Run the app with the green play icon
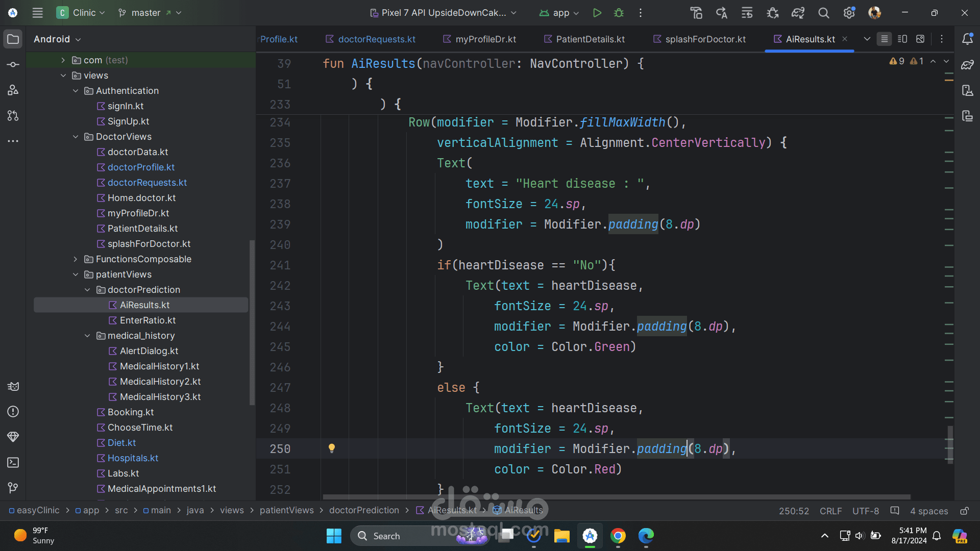Viewport: 980px width, 551px height. click(x=597, y=13)
